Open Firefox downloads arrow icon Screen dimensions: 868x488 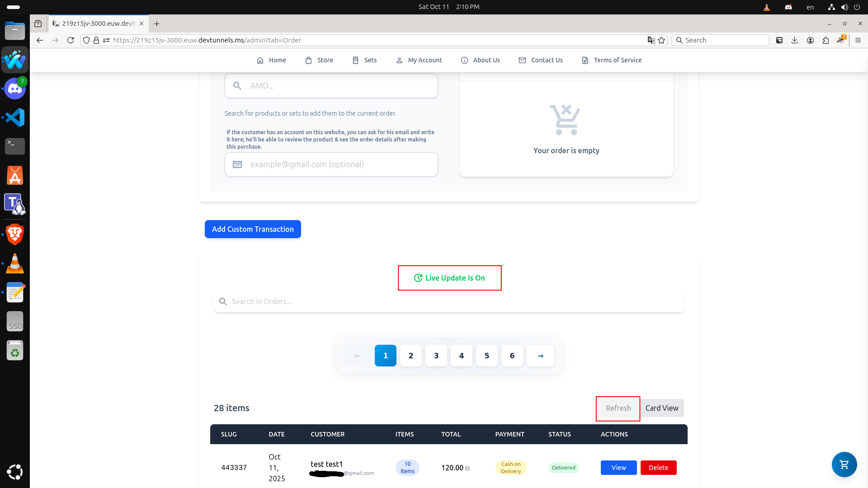coord(795,40)
